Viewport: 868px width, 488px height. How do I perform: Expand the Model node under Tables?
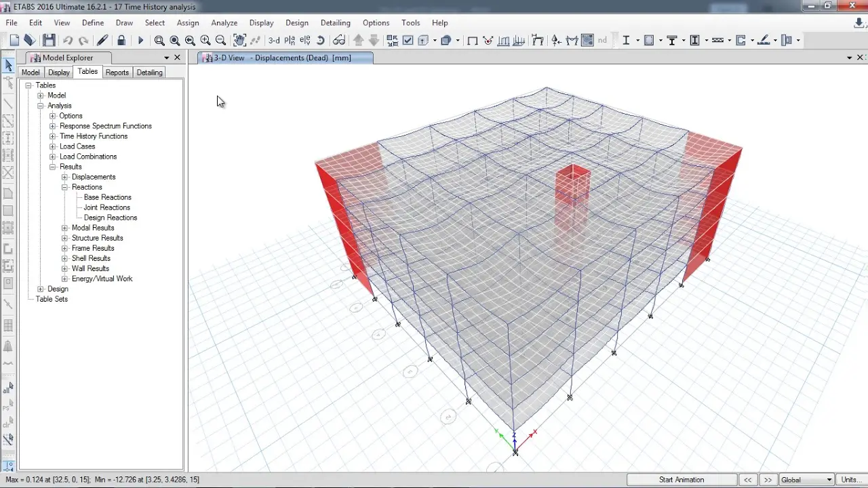click(41, 96)
